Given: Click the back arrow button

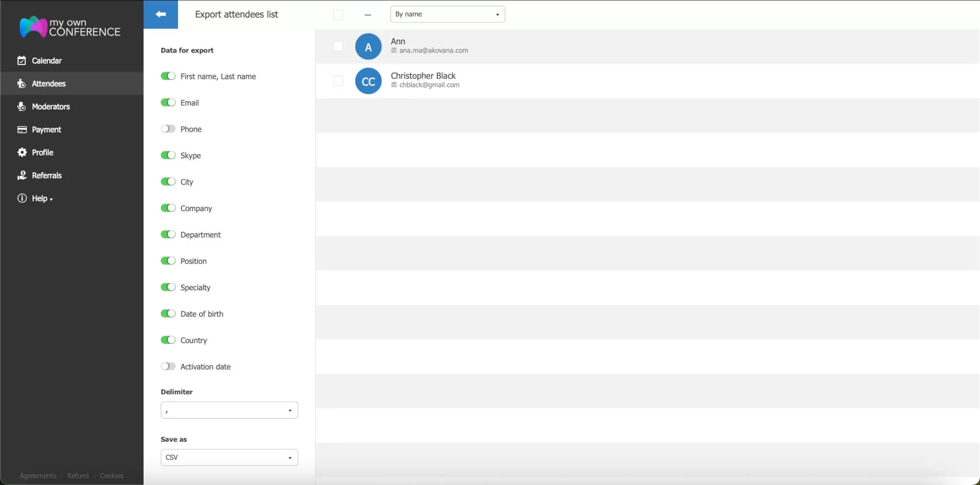Looking at the screenshot, I should (x=161, y=14).
